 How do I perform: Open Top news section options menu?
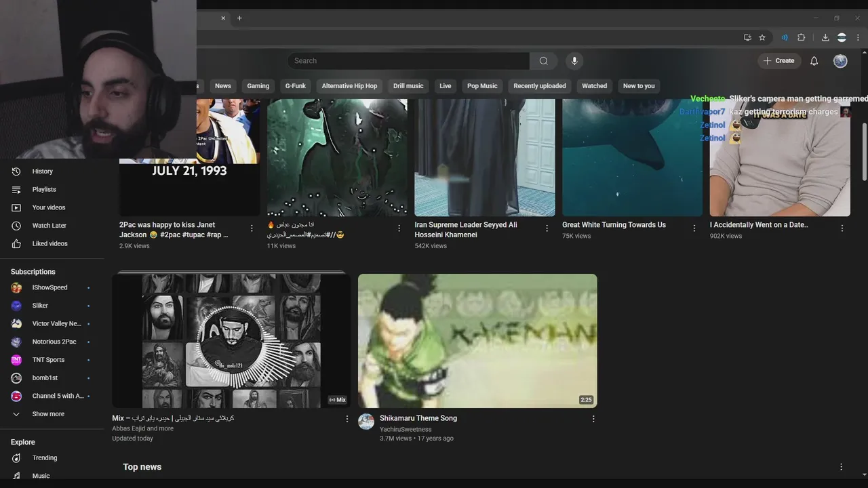click(x=842, y=467)
